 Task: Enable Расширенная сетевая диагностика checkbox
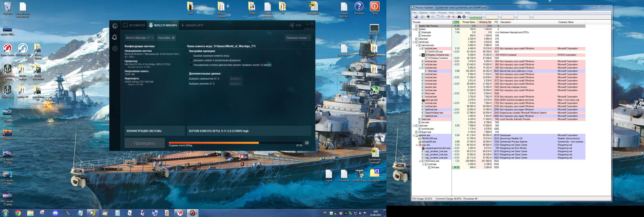[191, 65]
